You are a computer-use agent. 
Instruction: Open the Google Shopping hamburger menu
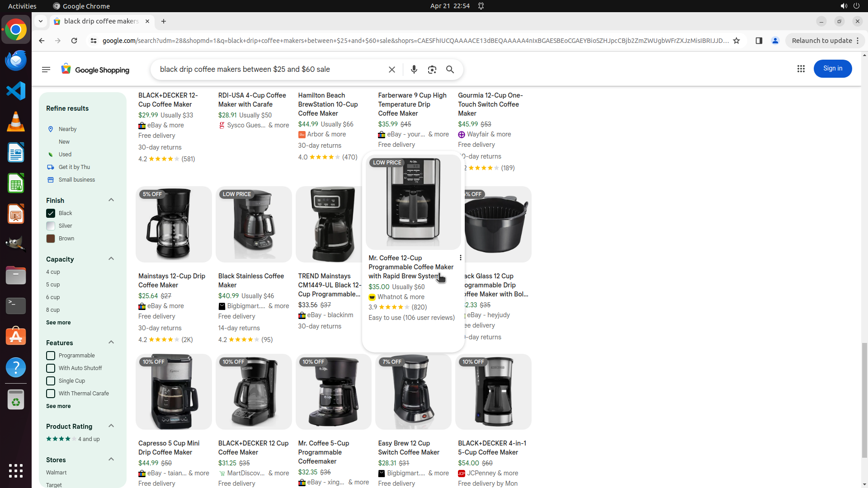pyautogui.click(x=46, y=70)
